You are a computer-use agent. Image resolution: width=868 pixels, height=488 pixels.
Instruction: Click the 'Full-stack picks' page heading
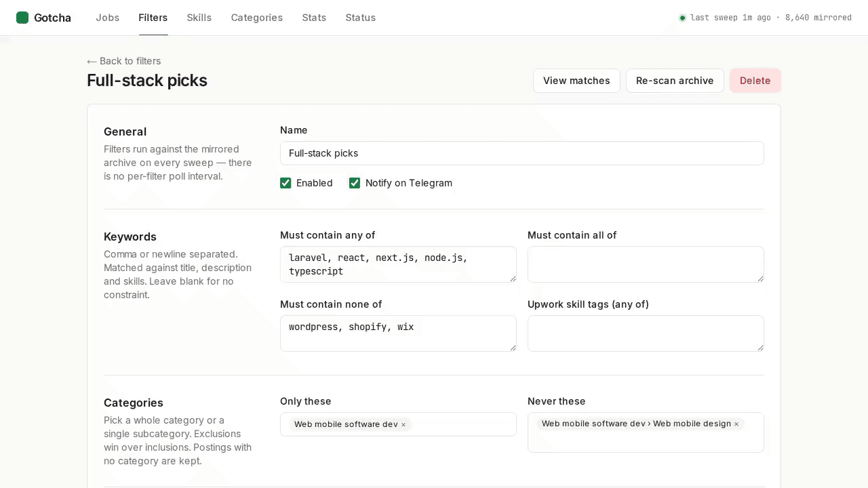[147, 80]
